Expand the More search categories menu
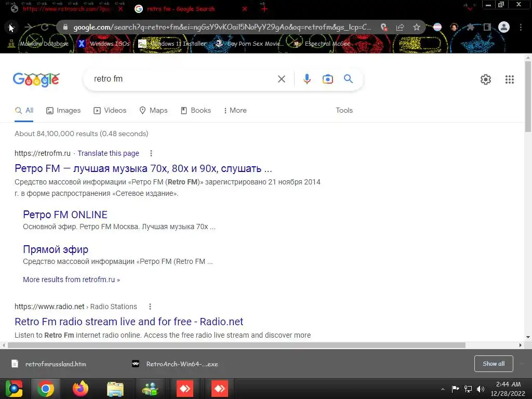The width and height of the screenshot is (532, 399). coord(235,111)
